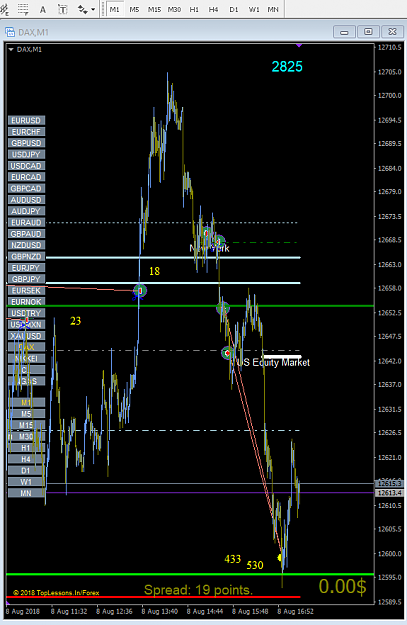Click the 0.00$ profit readout
The width and height of the screenshot is (407, 625).
point(342,586)
